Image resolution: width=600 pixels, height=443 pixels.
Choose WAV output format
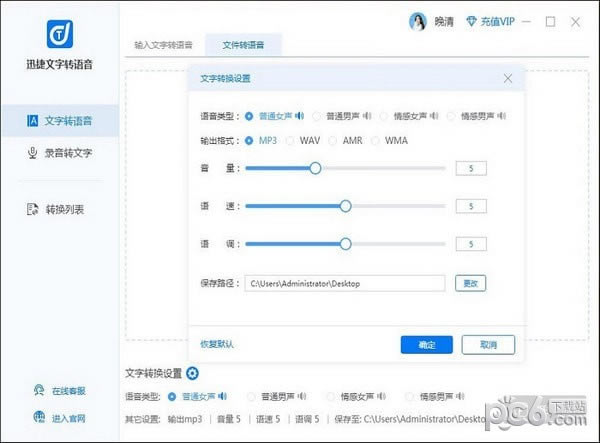(291, 141)
